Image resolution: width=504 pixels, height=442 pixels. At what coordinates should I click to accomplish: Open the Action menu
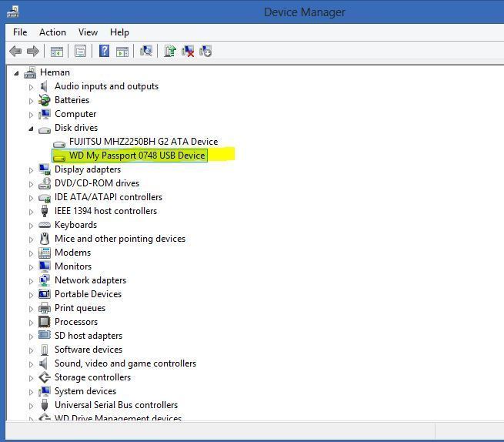53,32
